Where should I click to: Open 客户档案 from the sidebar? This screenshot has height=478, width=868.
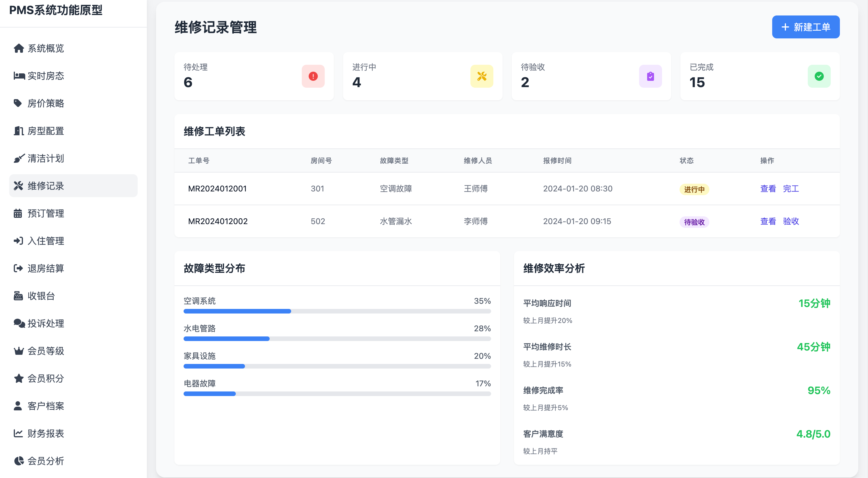tap(73, 406)
